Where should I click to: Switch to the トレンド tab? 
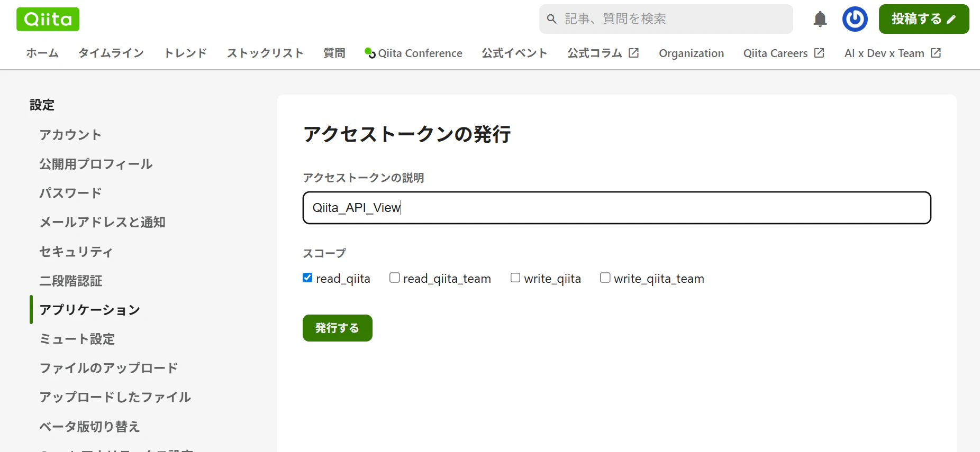[x=186, y=53]
